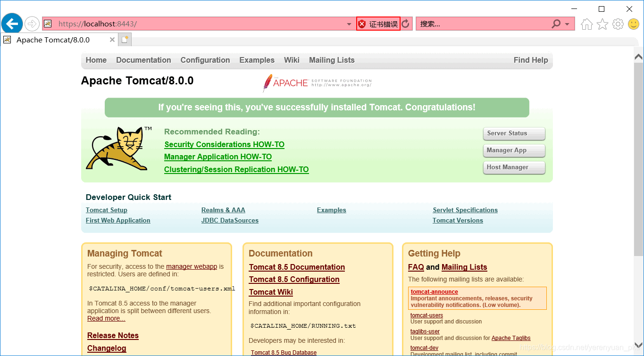644x356 pixels.
Task: Open the Tools gear icon
Action: (x=618, y=24)
